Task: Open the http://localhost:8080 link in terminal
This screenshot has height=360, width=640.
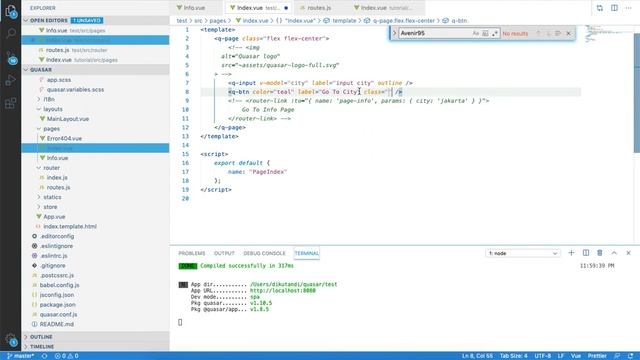Action: [282, 291]
